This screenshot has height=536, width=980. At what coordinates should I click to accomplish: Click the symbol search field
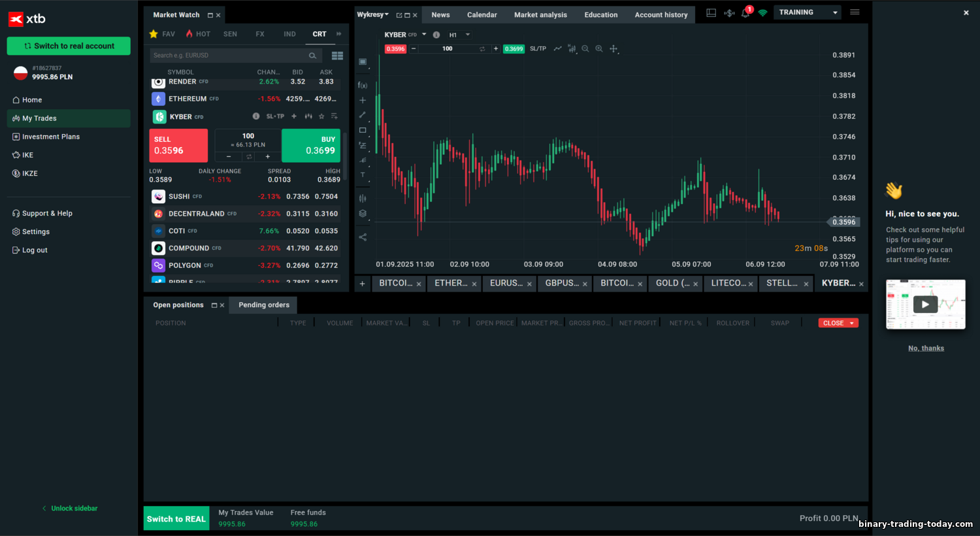pos(229,56)
